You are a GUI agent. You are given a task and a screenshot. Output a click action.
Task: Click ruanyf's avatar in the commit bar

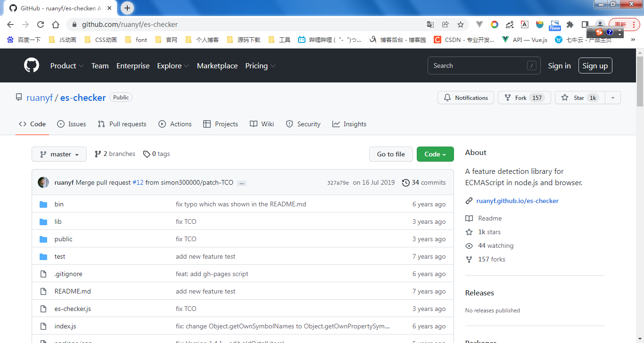(x=43, y=182)
